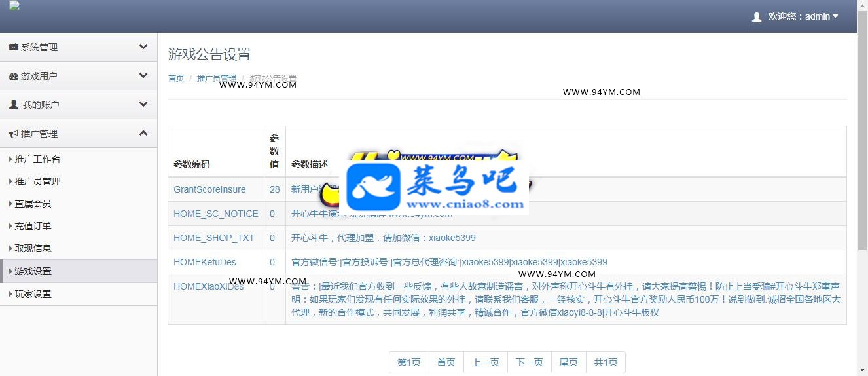Expand the 系统管理 chevron
The image size is (868, 376).
[x=143, y=47]
